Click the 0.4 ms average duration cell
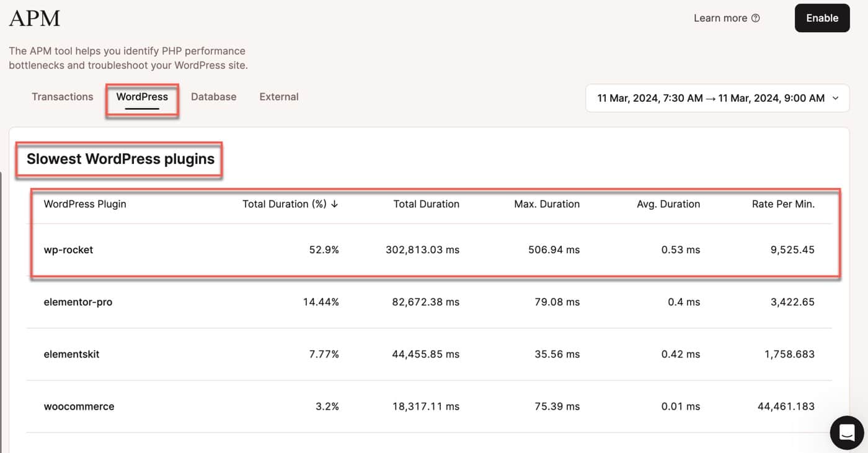Image resolution: width=868 pixels, height=453 pixels. click(683, 302)
